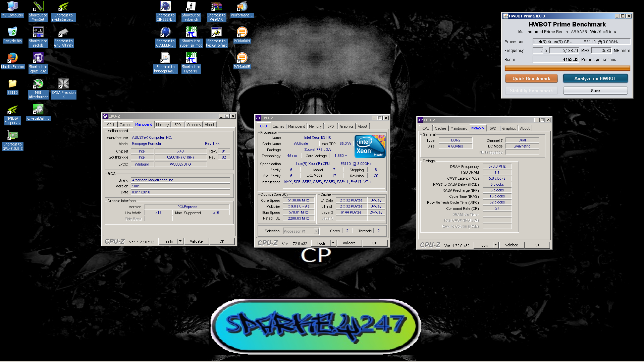Viewport: 644px width, 362px height.
Task: Expand Tools arrow in Memory CPU-Z window
Action: tap(495, 245)
